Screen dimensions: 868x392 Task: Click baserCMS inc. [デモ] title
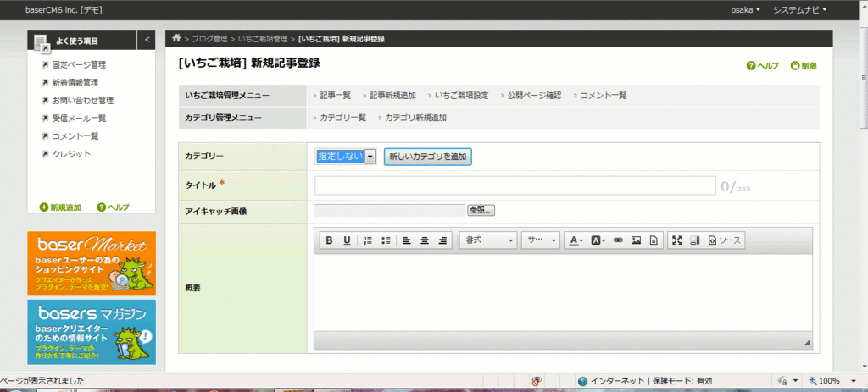tap(63, 10)
